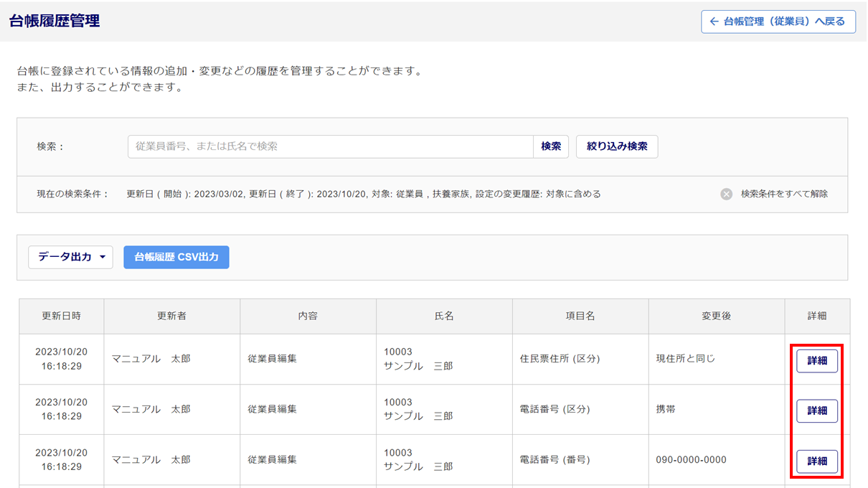Screen dimensions: 868x488
Task: Click the 台帳履歴管理 page title
Action: click(x=55, y=22)
